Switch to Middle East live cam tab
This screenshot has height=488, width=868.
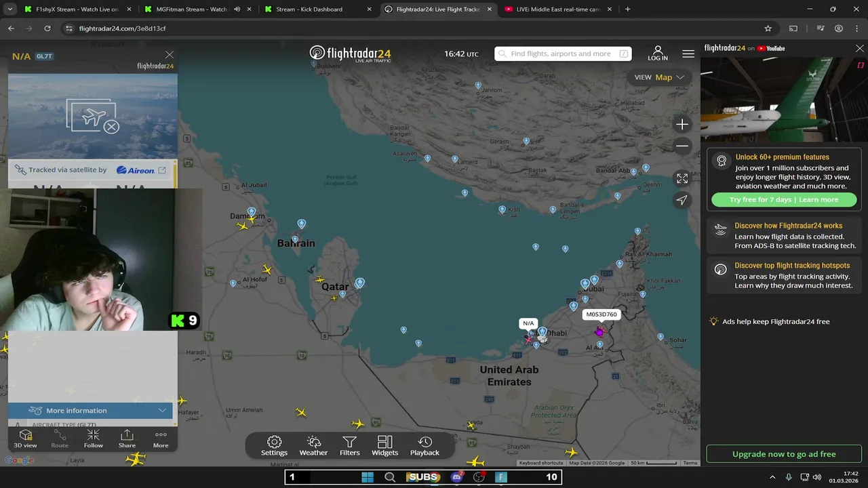tap(558, 9)
